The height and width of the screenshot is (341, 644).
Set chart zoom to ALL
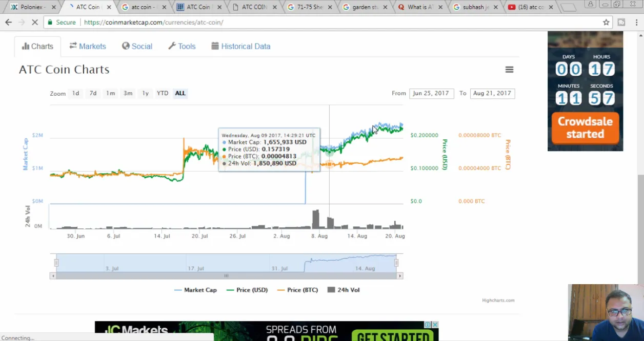(x=180, y=93)
